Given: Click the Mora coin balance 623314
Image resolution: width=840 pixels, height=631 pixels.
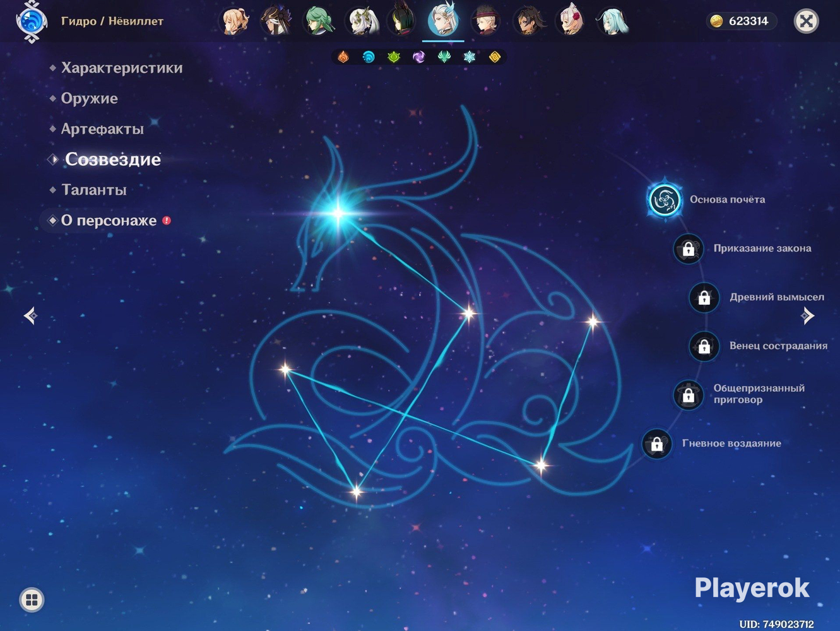Looking at the screenshot, I should pos(741,21).
